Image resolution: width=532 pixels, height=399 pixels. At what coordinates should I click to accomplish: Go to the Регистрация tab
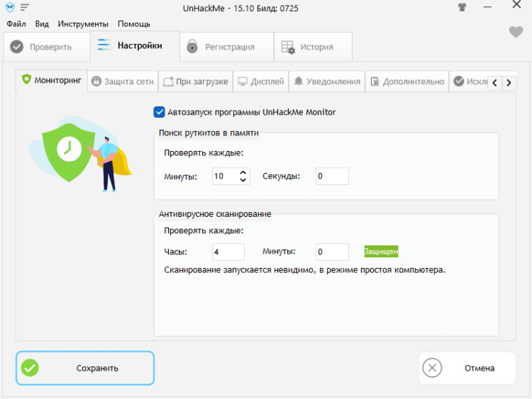click(227, 47)
